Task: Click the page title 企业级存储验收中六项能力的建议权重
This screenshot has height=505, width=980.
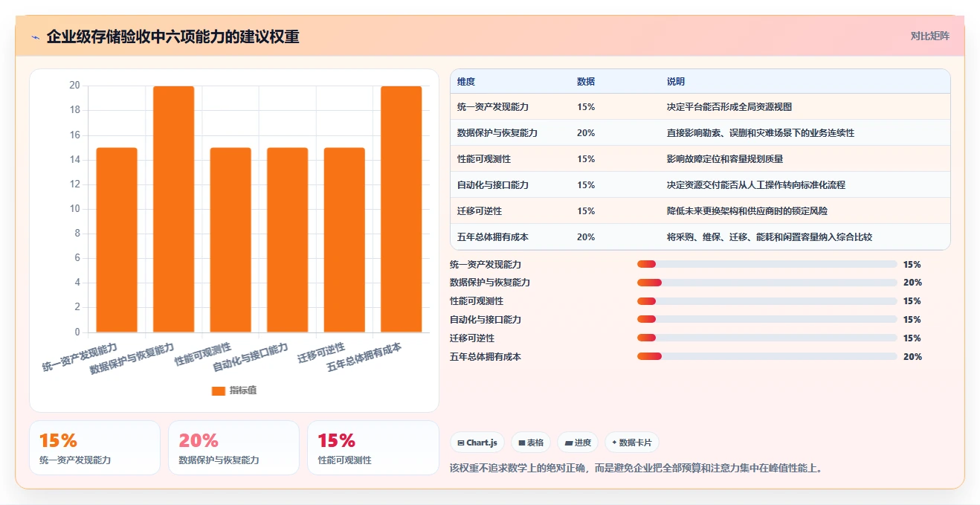Action: 173,37
